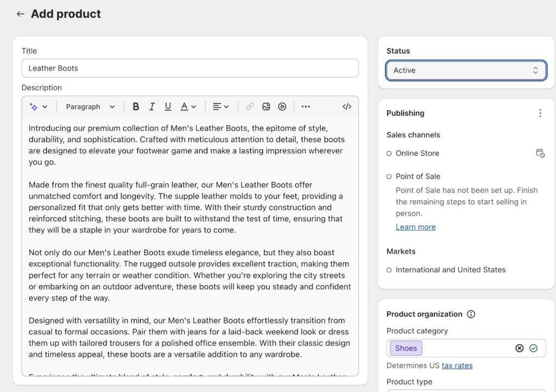Apply underline formatting in editor toolbar
Viewport: 556px width, 392px height.
coord(168,107)
